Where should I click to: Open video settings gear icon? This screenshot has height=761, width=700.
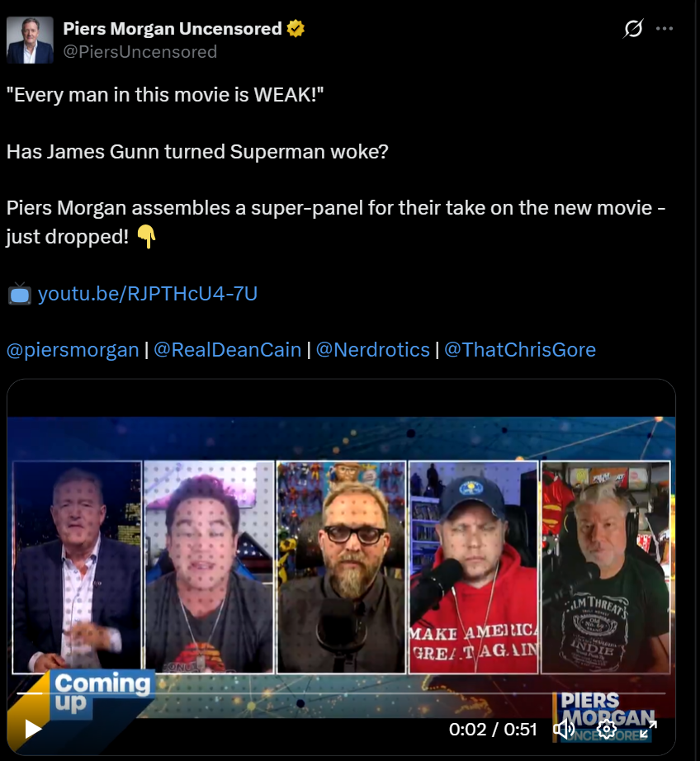point(607,729)
